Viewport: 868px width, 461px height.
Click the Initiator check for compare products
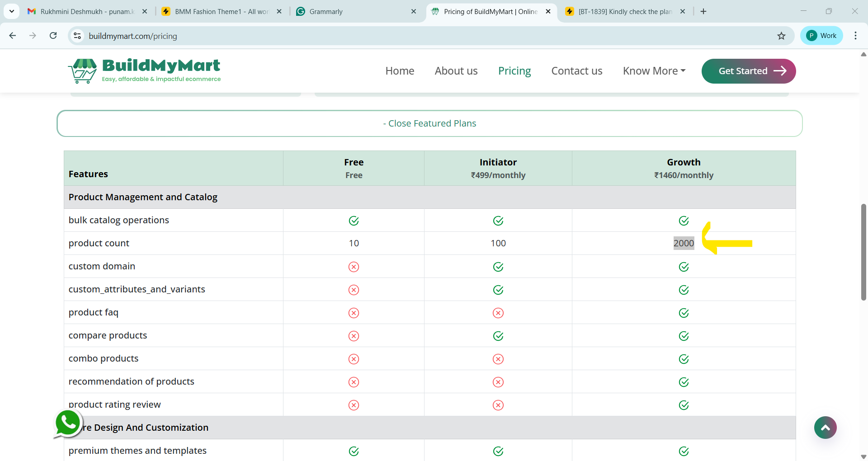(x=498, y=336)
